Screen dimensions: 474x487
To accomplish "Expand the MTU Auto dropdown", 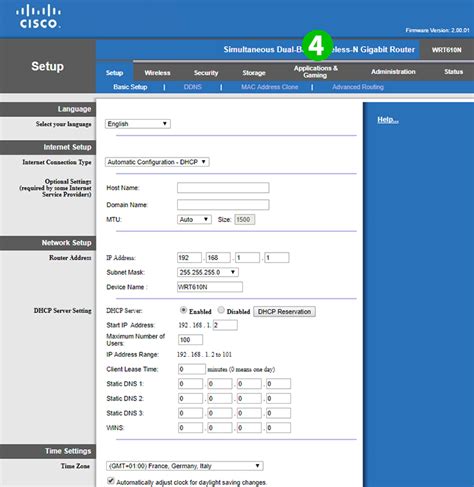I will pos(194,219).
